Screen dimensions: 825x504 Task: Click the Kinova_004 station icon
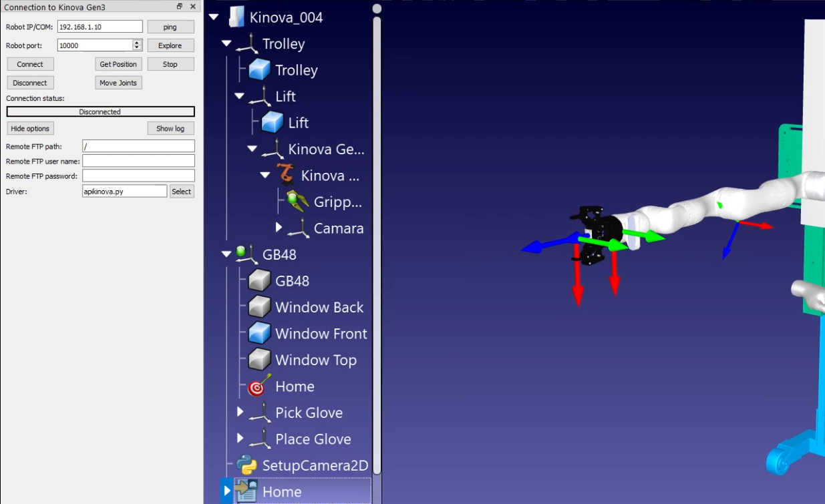coord(236,17)
